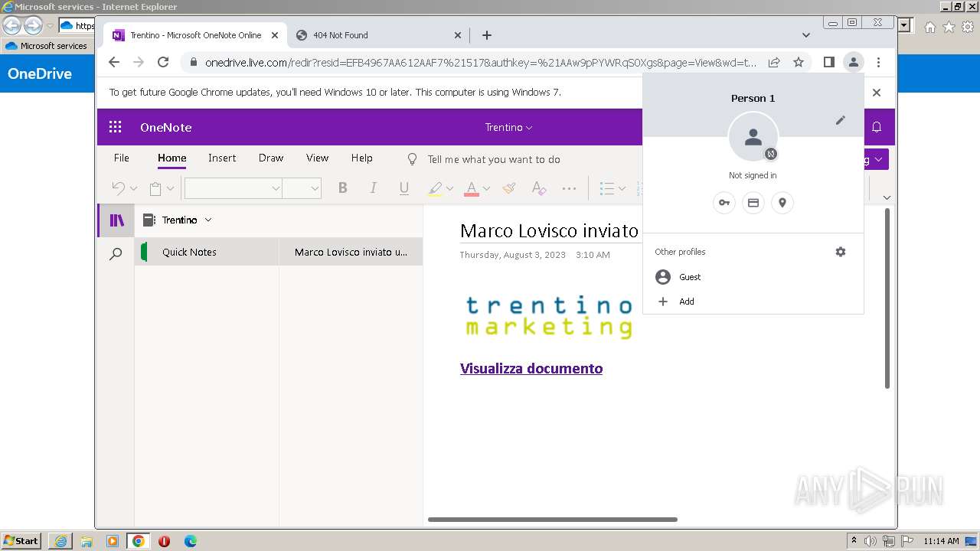The image size is (980, 551).
Task: Select the View ribbon tab
Action: pyautogui.click(x=317, y=158)
